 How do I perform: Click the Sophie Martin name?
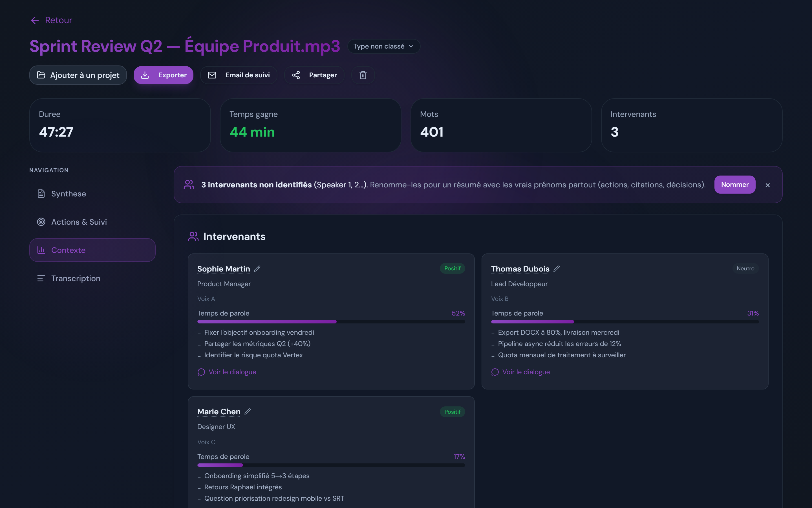224,269
